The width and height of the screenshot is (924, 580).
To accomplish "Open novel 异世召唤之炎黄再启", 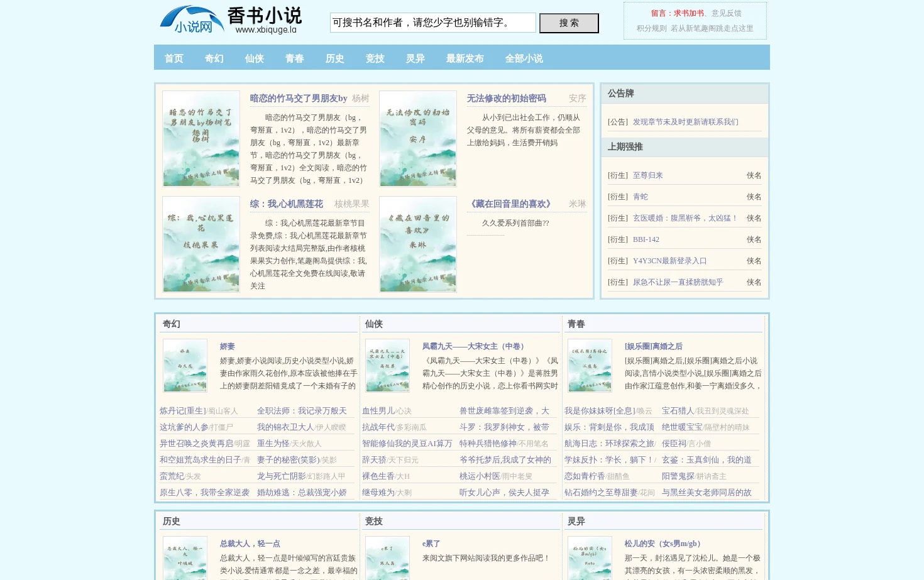I will (x=196, y=444).
